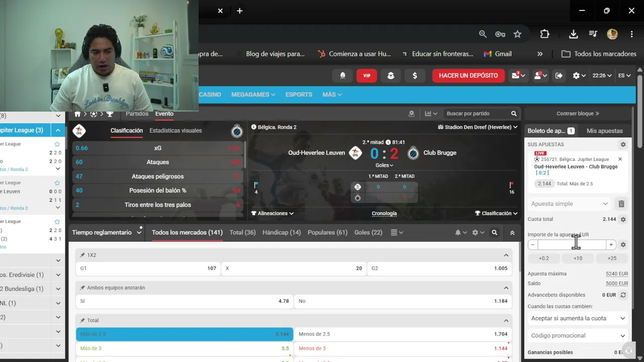Screen dimensions: 644x362
Task: Click the password key icon in address bar
Action: [x=500, y=34]
